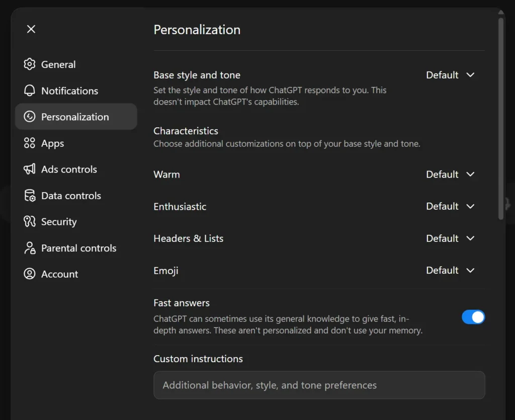Select the Personalization section label
Image resolution: width=515 pixels, height=420 pixels.
click(x=75, y=117)
